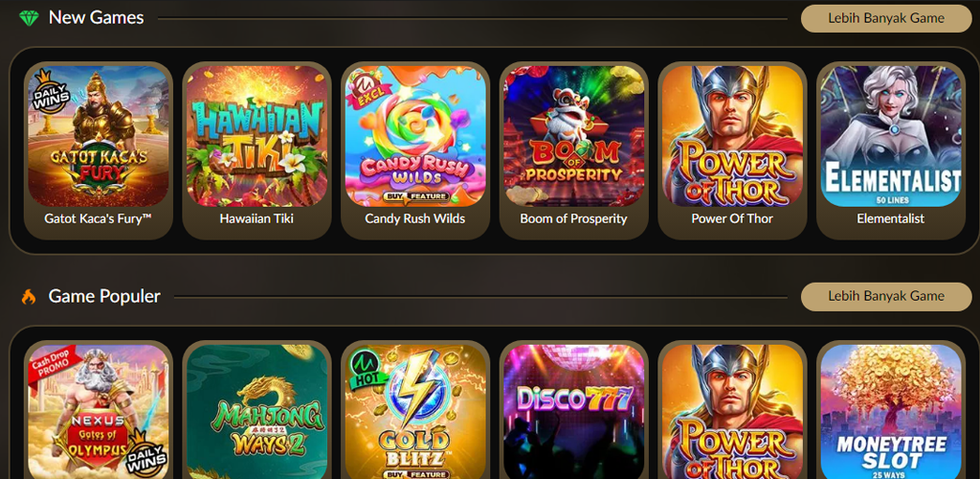Launch the Nexus Gates of Olympus game
The image size is (980, 479).
point(99,412)
